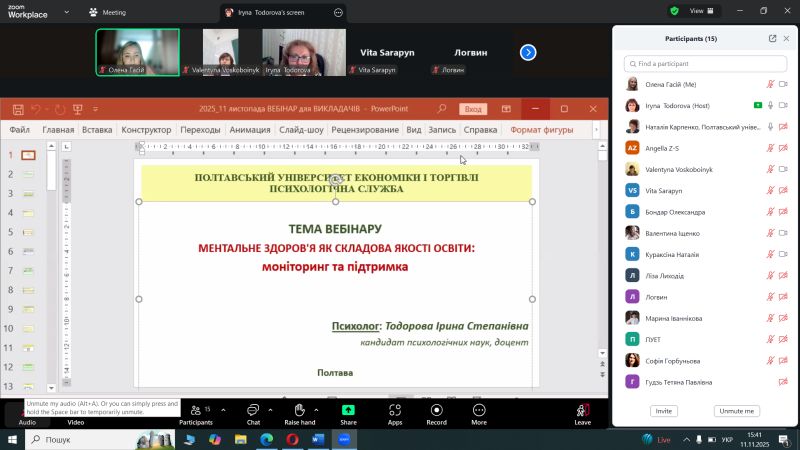Toggle my microphone with Audio button
Viewport: 800px width, 450px height.
pos(27,411)
